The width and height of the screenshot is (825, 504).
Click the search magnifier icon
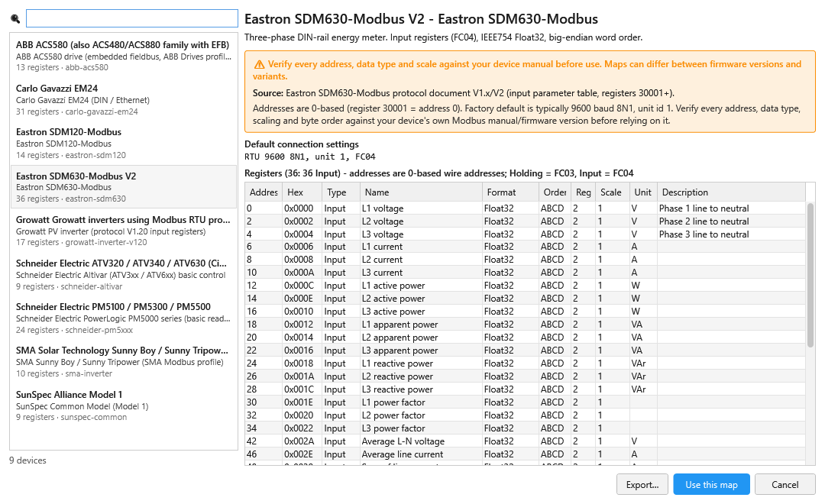pos(15,19)
